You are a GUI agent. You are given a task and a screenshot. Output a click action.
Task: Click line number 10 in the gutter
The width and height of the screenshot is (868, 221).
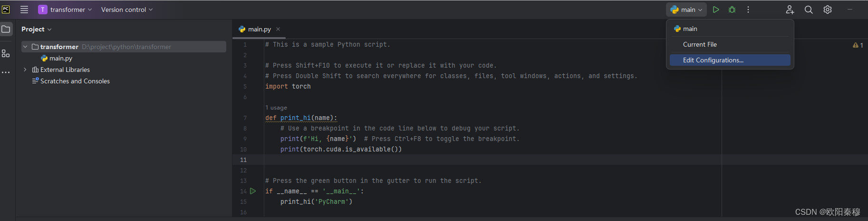coord(243,149)
